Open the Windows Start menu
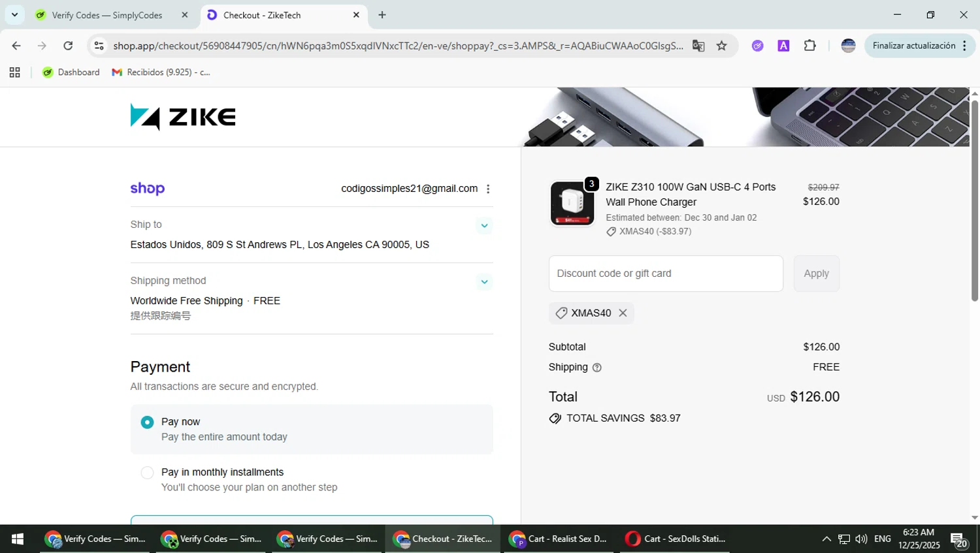 (x=18, y=539)
